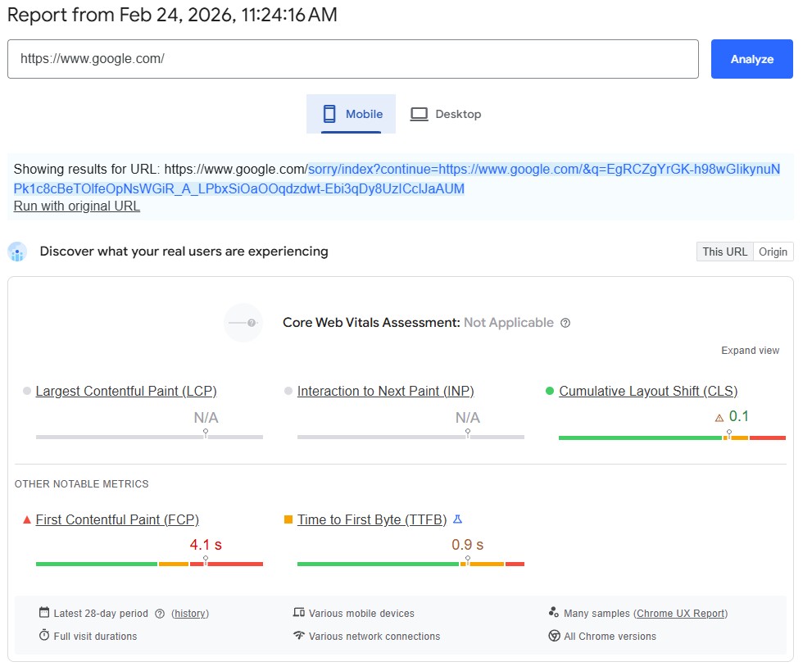Toggle field data to Origin
Viewport: 812px width, 671px height.
pyautogui.click(x=773, y=252)
